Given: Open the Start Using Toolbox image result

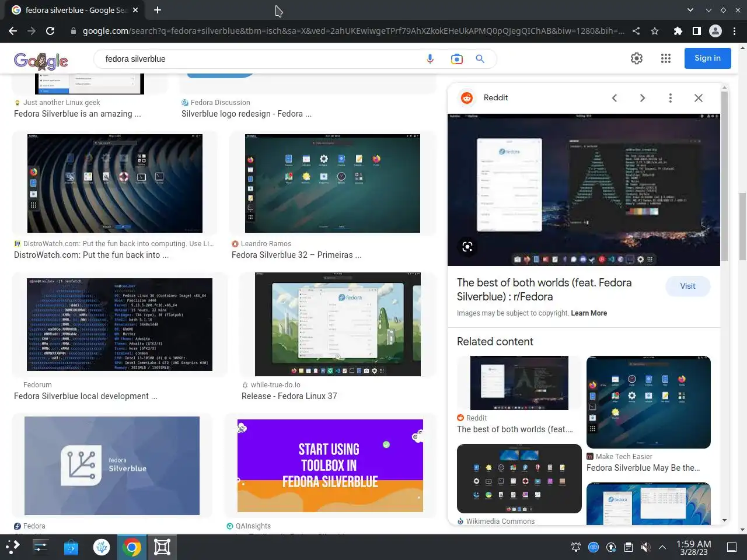Looking at the screenshot, I should (x=330, y=466).
